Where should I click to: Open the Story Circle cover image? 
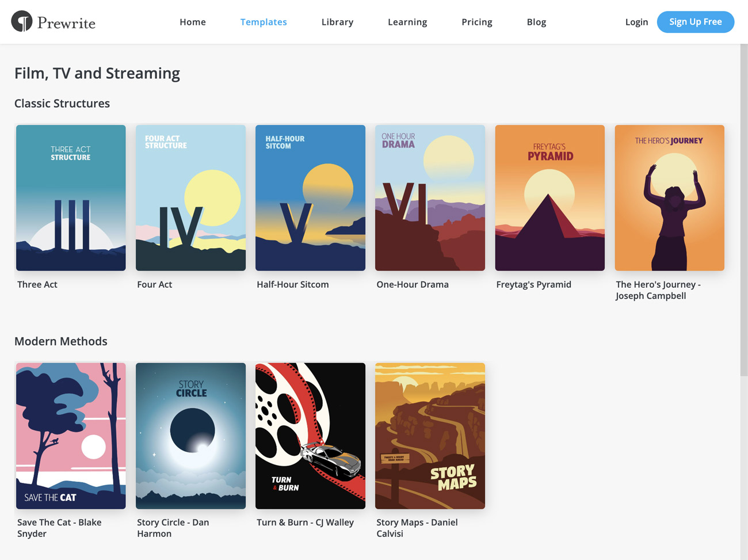tap(190, 436)
